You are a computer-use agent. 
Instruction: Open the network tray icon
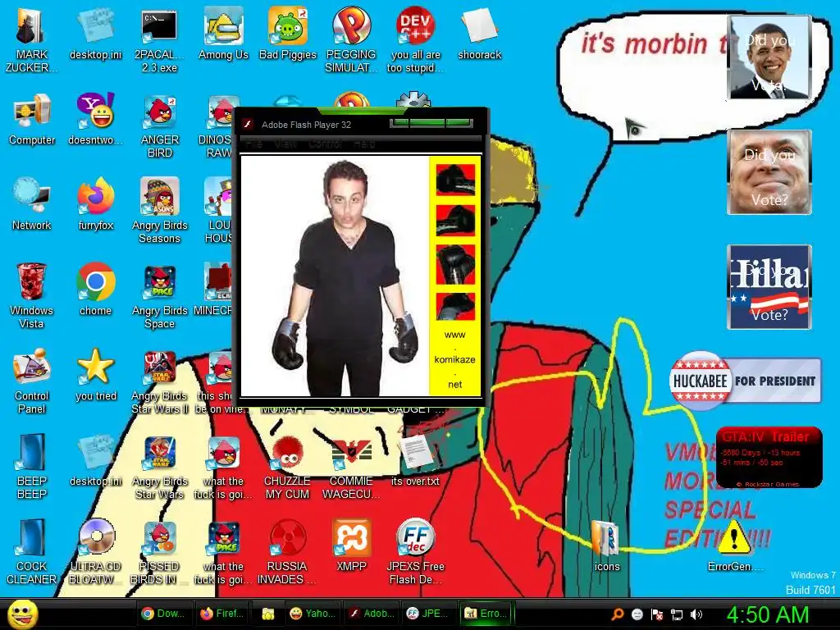[x=677, y=614]
